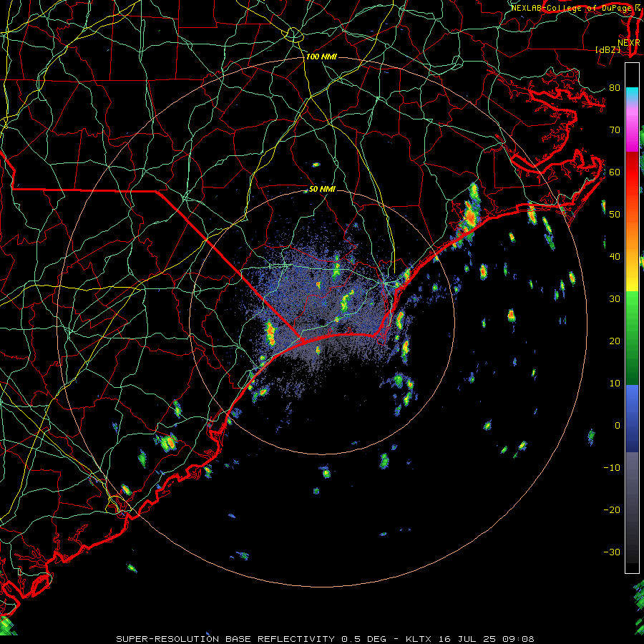
Task: Click the "30" value on the dBZ scale
Action: (x=615, y=299)
